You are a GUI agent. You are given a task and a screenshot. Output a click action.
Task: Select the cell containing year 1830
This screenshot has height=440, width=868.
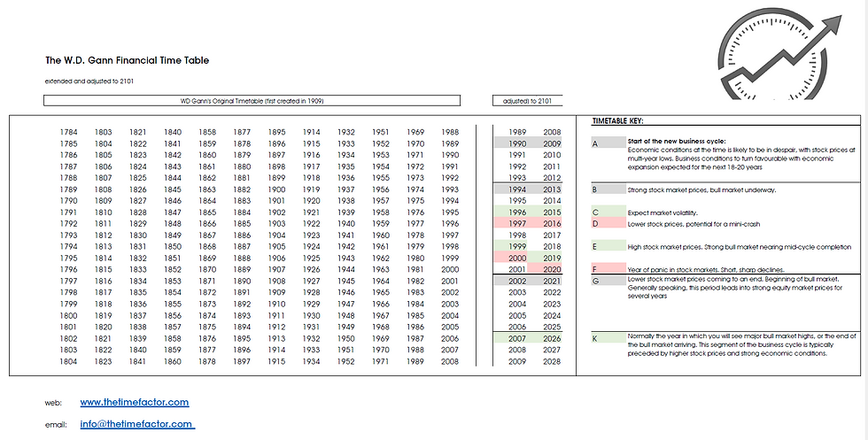coord(138,235)
